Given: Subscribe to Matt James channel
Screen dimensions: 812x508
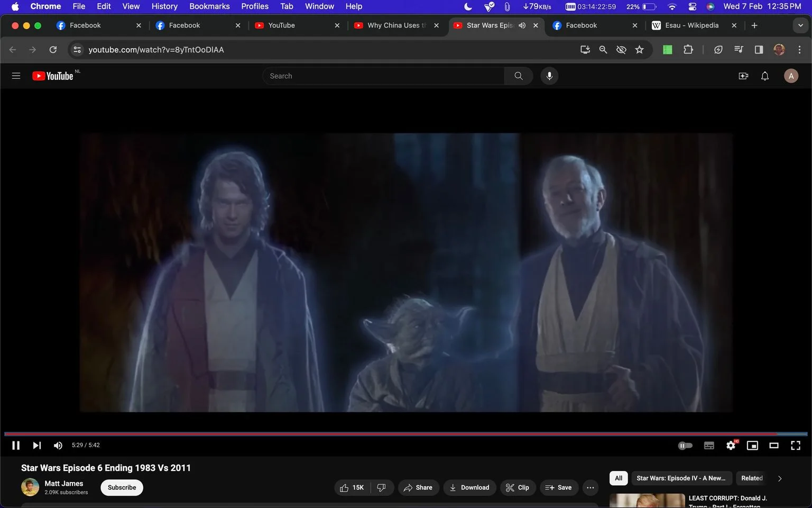Looking at the screenshot, I should point(122,487).
